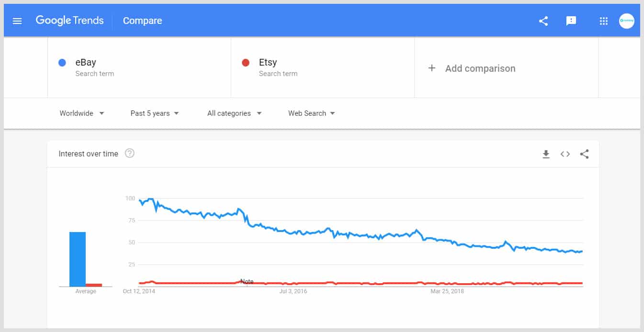Download the chart data as CSV
The image size is (644, 332).
(x=546, y=154)
